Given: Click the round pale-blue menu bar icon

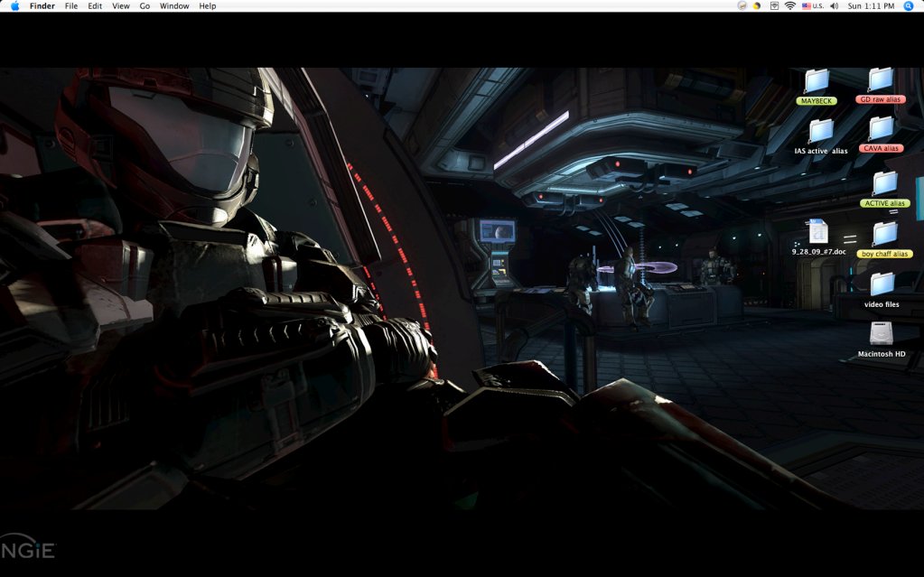Looking at the screenshot, I should point(742,6).
